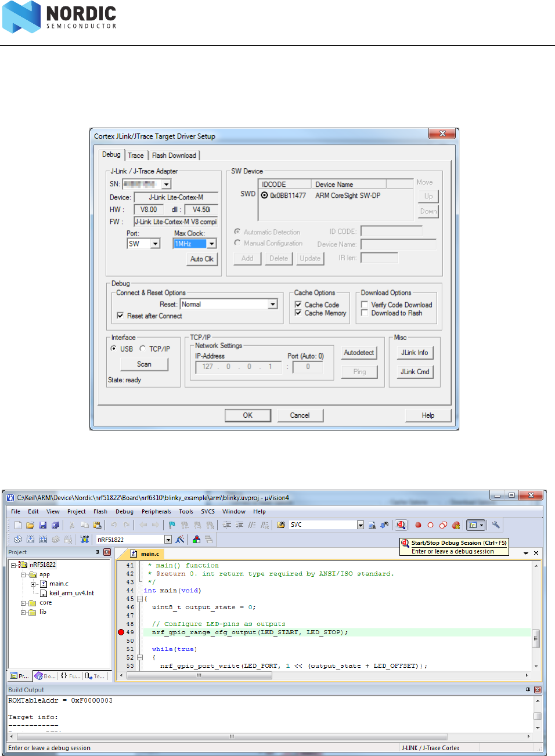This screenshot has height=756, width=555.
Task: Open the Reset Normal dropdown
Action: click(272, 304)
